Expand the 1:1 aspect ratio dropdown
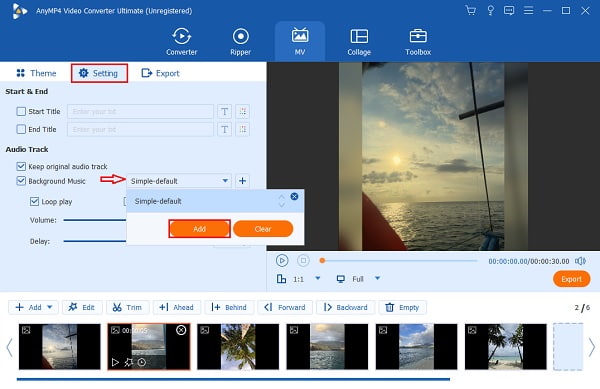 pyautogui.click(x=318, y=278)
